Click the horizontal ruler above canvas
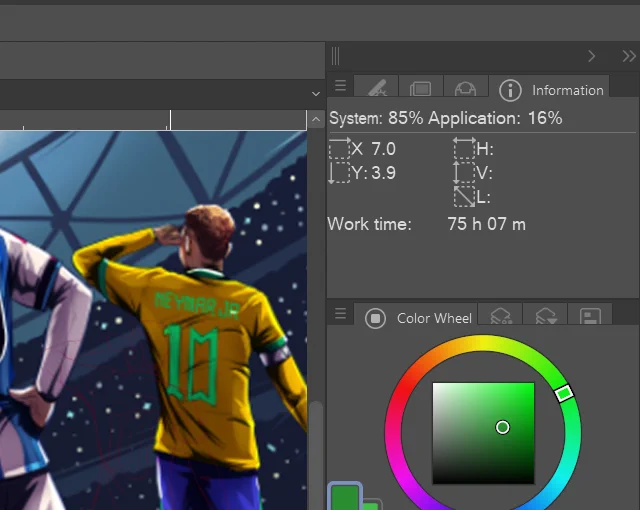 [153, 120]
